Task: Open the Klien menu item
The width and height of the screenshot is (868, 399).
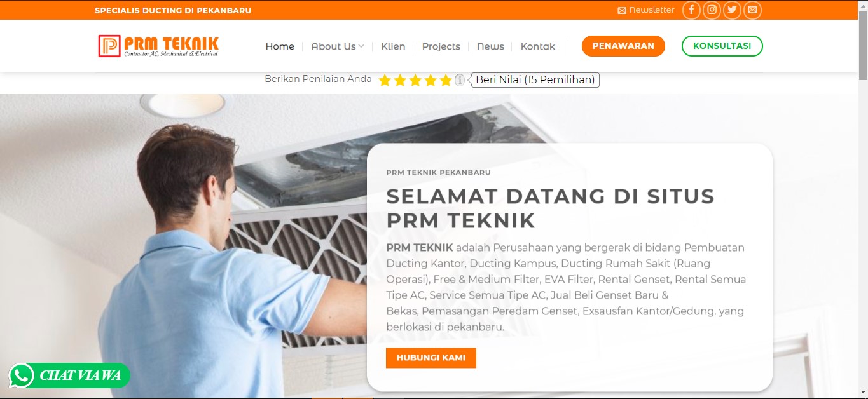Action: (x=393, y=46)
